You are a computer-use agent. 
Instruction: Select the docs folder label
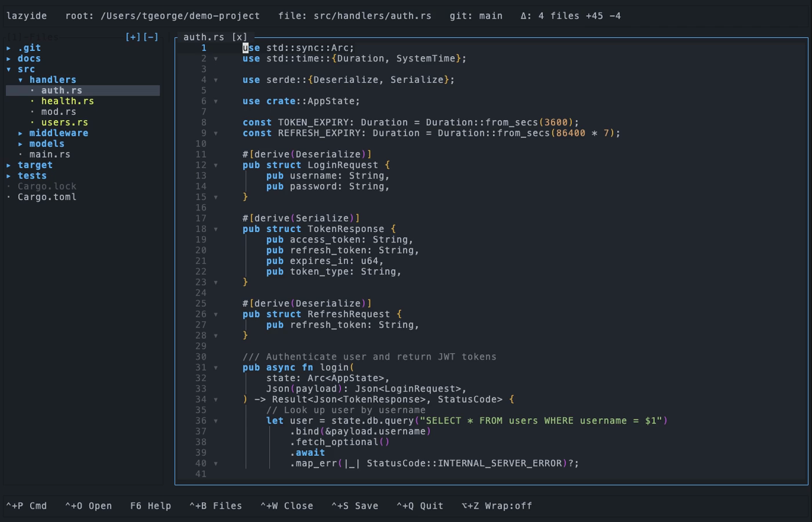pos(29,59)
